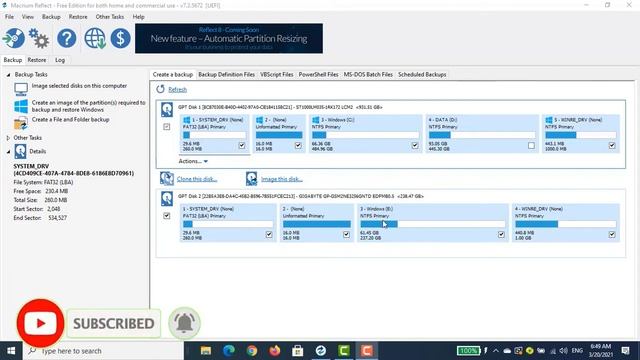
Task: Collapse the Backup Tasks tree section
Action: pyautogui.click(x=8, y=75)
